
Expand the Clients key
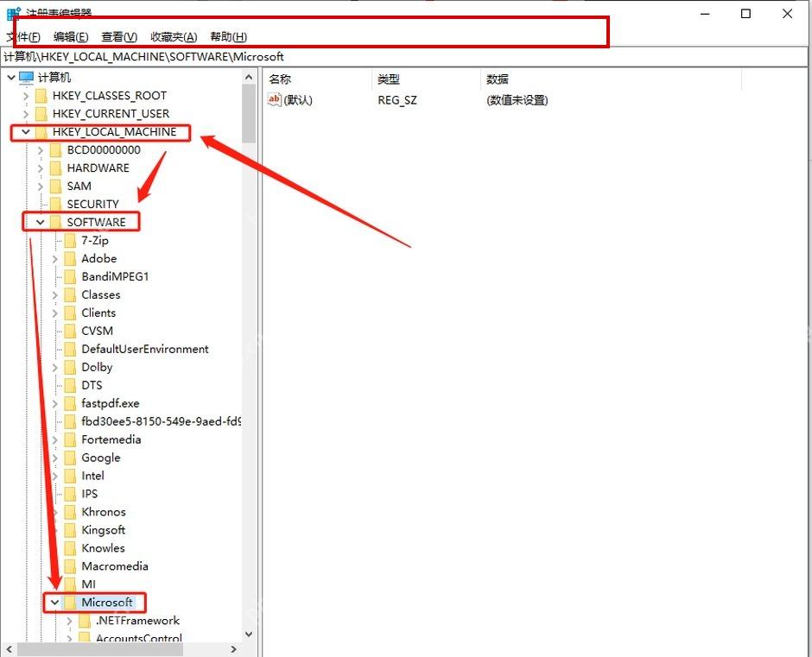[55, 313]
